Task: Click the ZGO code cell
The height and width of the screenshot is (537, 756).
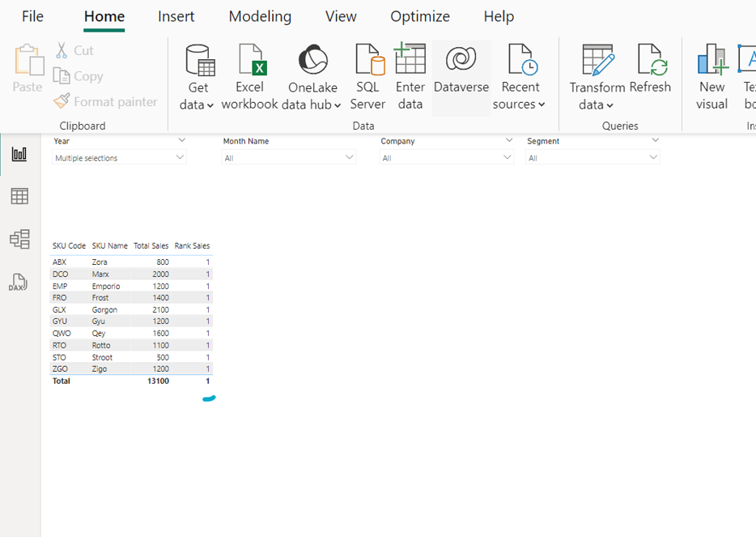Action: 60,369
